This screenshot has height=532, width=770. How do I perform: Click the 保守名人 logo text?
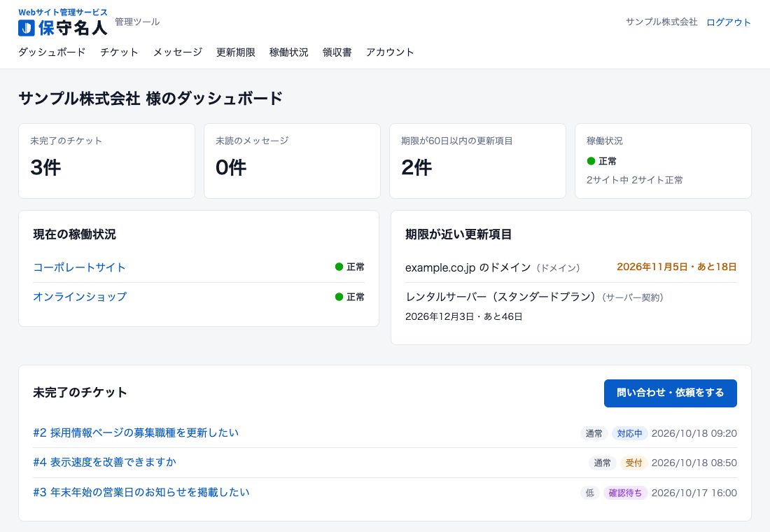pyautogui.click(x=73, y=28)
